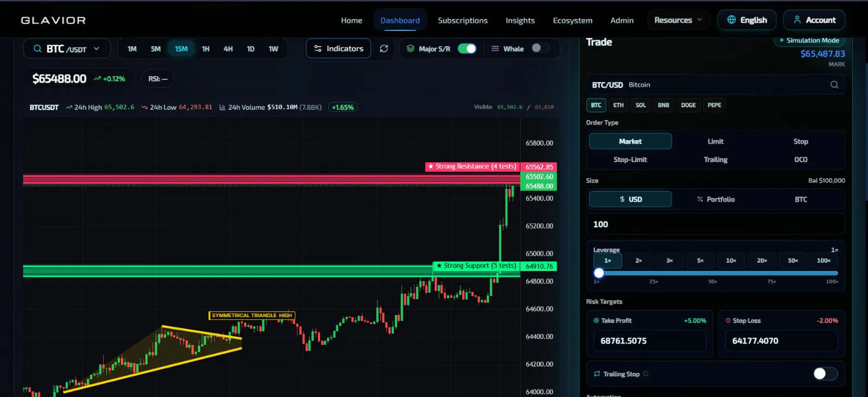Click the refresh chart icon
The width and height of the screenshot is (868, 397).
tap(384, 49)
